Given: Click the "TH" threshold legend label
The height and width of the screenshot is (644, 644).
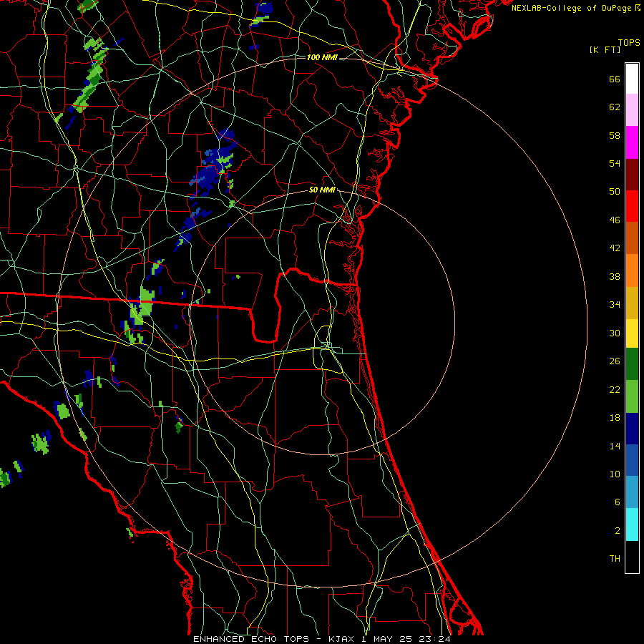Looking at the screenshot, I should [x=615, y=559].
